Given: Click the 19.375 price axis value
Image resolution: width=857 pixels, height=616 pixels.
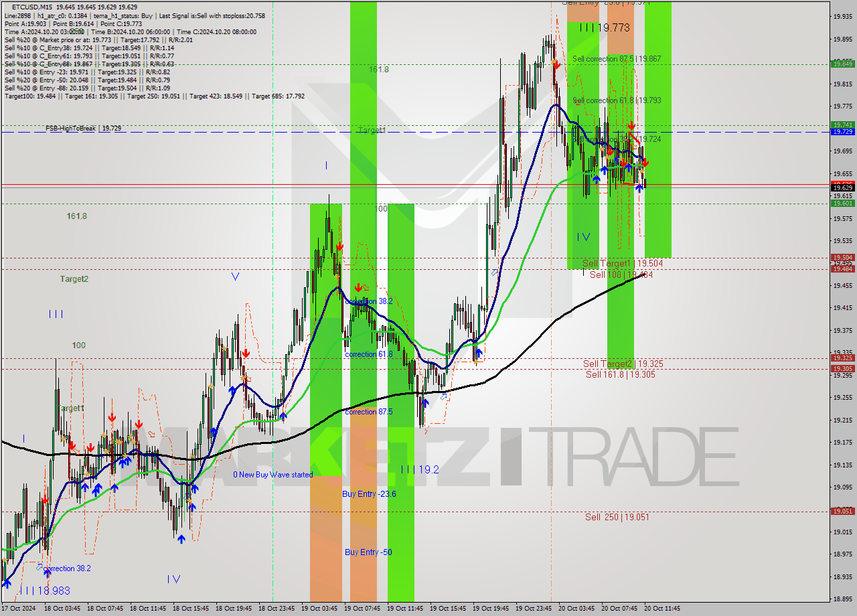Looking at the screenshot, I should click(842, 330).
